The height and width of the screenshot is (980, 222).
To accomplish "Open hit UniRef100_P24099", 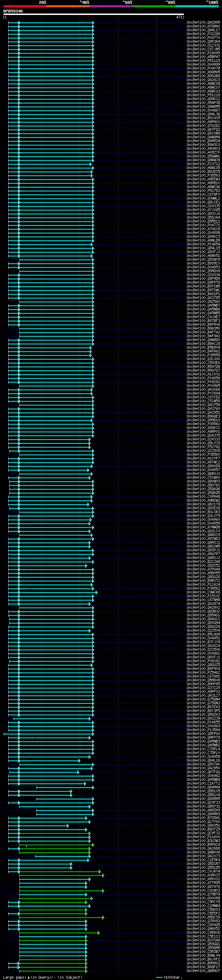I will click(203, 53).
